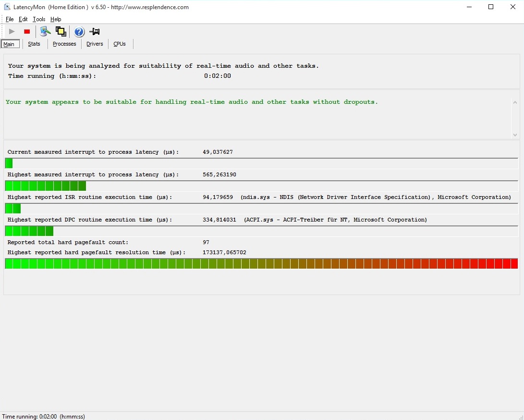Select the value 49,037627
524x420 pixels.
218,152
